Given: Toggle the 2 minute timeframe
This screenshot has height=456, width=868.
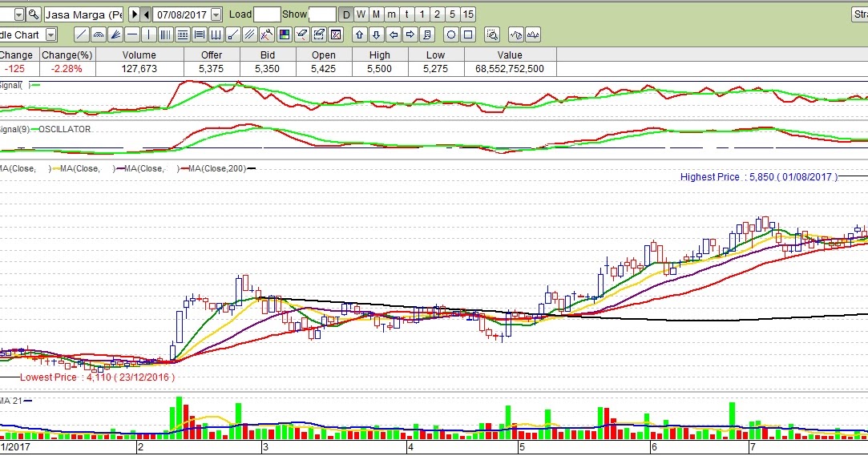Looking at the screenshot, I should pos(438,14).
